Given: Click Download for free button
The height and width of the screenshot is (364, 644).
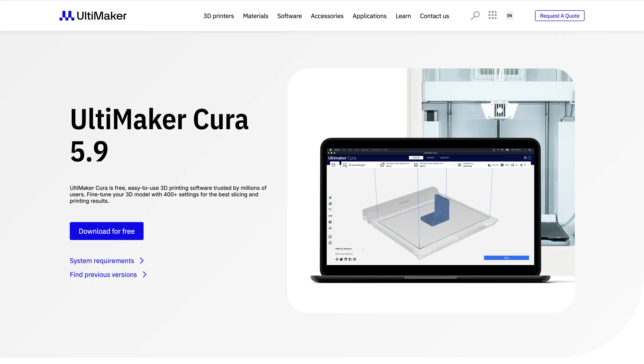Looking at the screenshot, I should click(106, 231).
